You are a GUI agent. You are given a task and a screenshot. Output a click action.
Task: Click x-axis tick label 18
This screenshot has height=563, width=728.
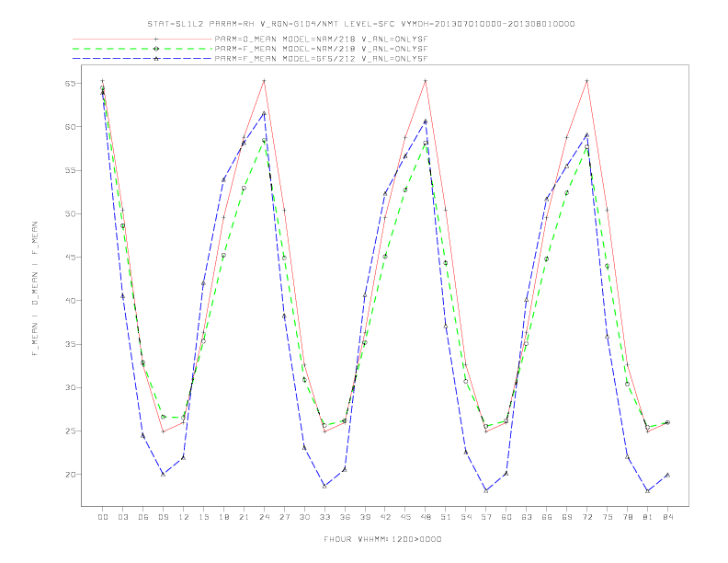[x=223, y=517]
